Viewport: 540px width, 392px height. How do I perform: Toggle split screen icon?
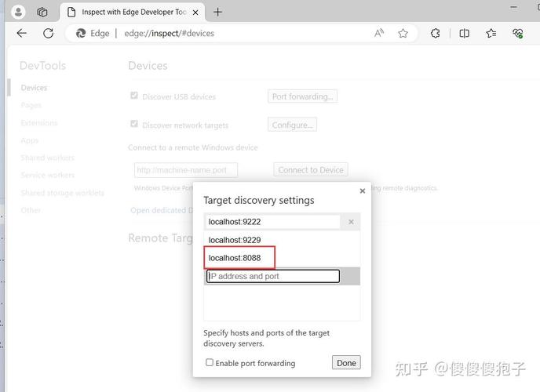[x=464, y=33]
